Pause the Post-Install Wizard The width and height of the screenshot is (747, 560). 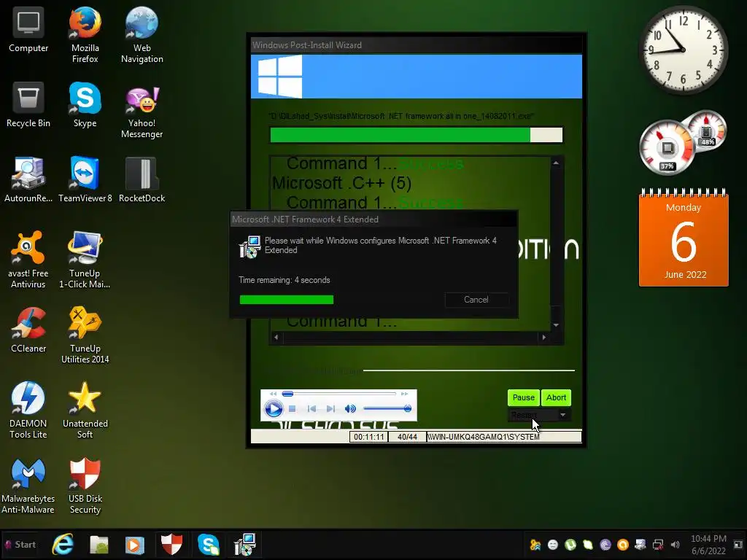coord(524,397)
